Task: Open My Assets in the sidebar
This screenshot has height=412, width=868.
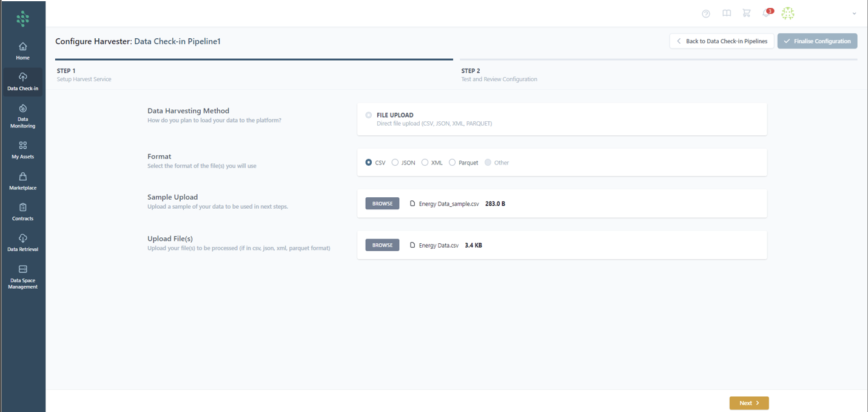Action: [22, 150]
